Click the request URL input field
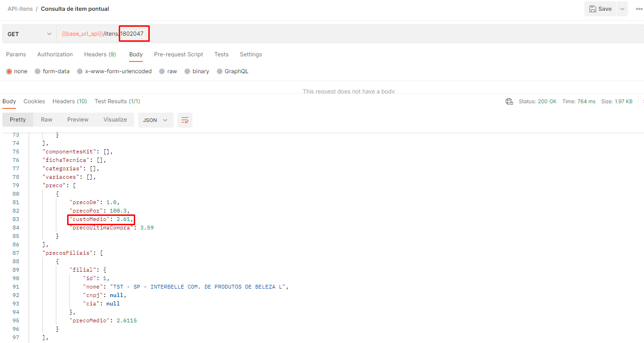 [x=350, y=34]
